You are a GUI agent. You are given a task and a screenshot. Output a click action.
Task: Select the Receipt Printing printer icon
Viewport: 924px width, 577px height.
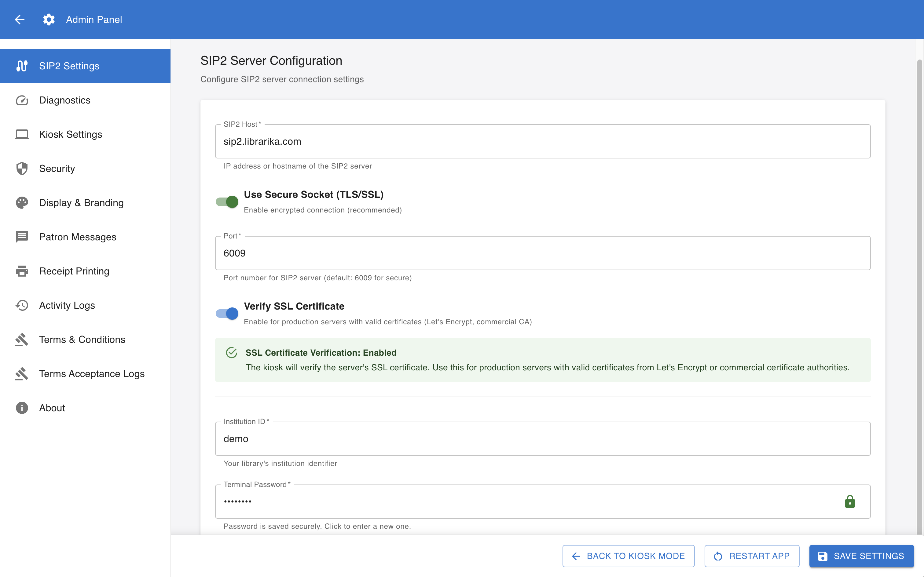[22, 271]
